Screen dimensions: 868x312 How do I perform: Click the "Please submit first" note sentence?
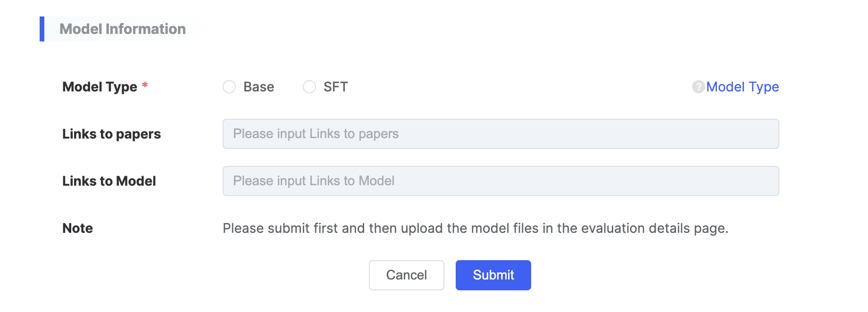[x=475, y=228]
